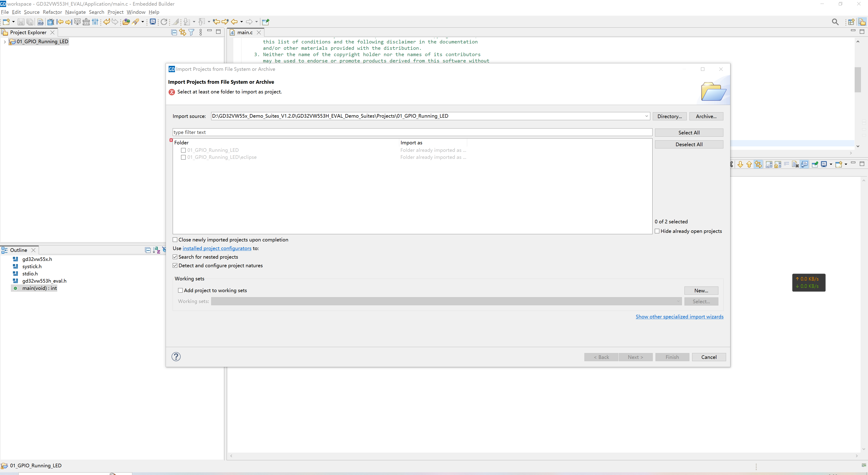868x475 pixels.
Task: Open the Back navigation history dropdown arrow
Action: (x=242, y=22)
